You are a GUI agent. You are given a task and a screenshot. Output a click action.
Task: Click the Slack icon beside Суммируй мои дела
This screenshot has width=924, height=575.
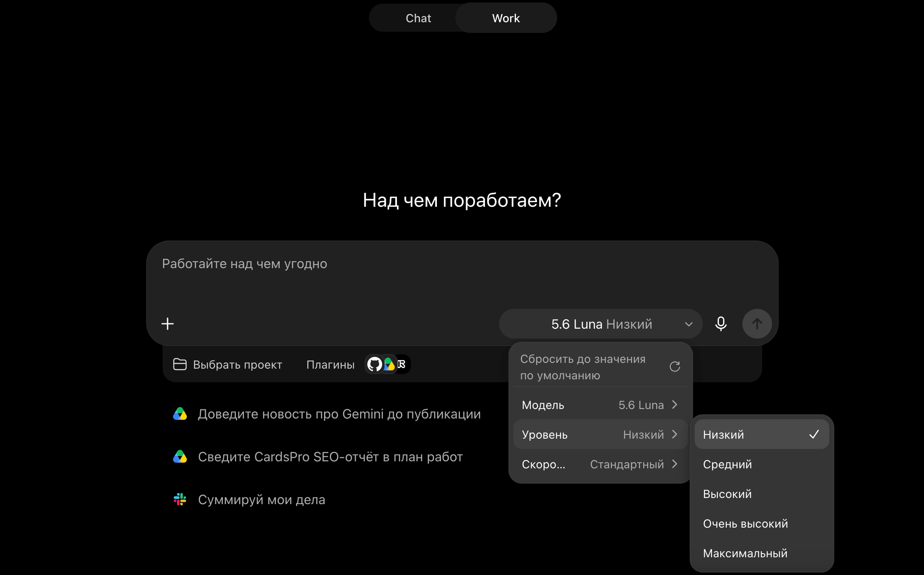[x=180, y=499]
